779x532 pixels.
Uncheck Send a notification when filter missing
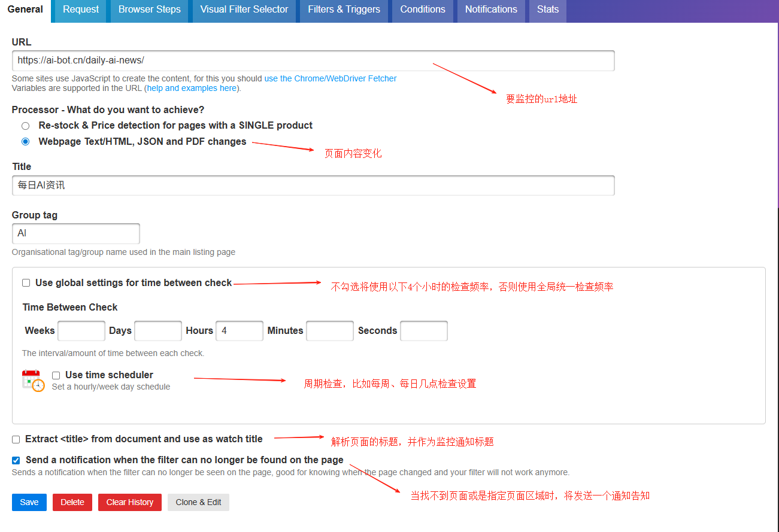[16, 460]
